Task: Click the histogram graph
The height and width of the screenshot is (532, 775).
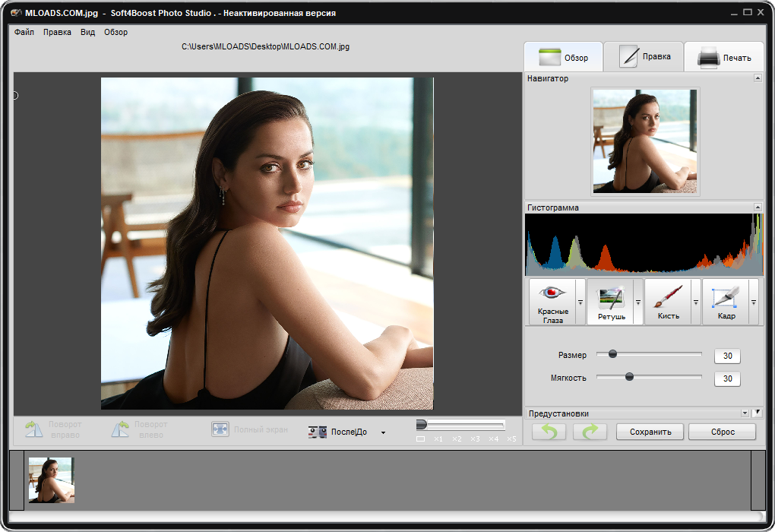Action: (x=644, y=244)
